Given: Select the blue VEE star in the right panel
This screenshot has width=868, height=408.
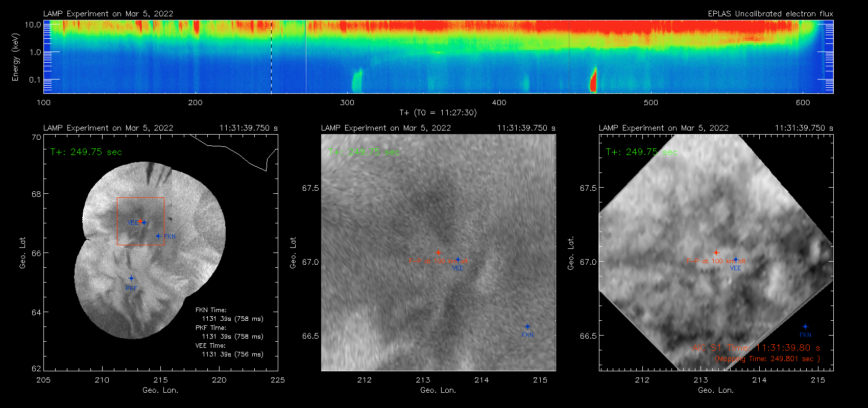Looking at the screenshot, I should click(x=735, y=259).
